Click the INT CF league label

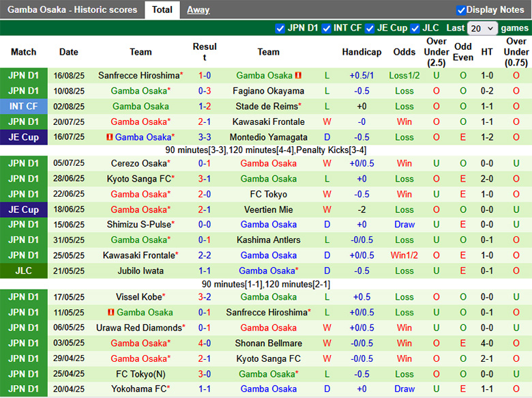click(23, 106)
